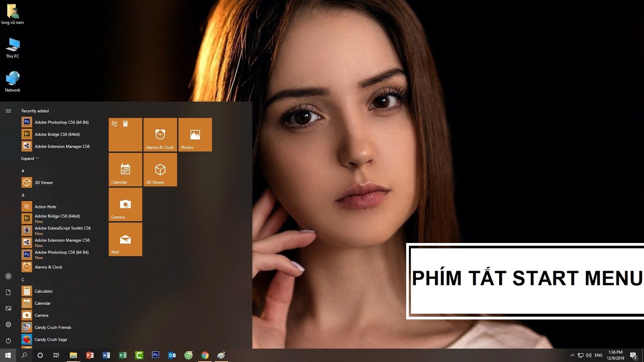Open the 3D Viewer tile
The height and width of the screenshot is (362, 644).
coord(160,170)
